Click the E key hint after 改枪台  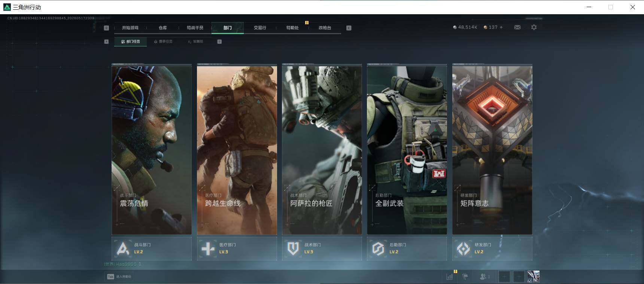tap(349, 28)
